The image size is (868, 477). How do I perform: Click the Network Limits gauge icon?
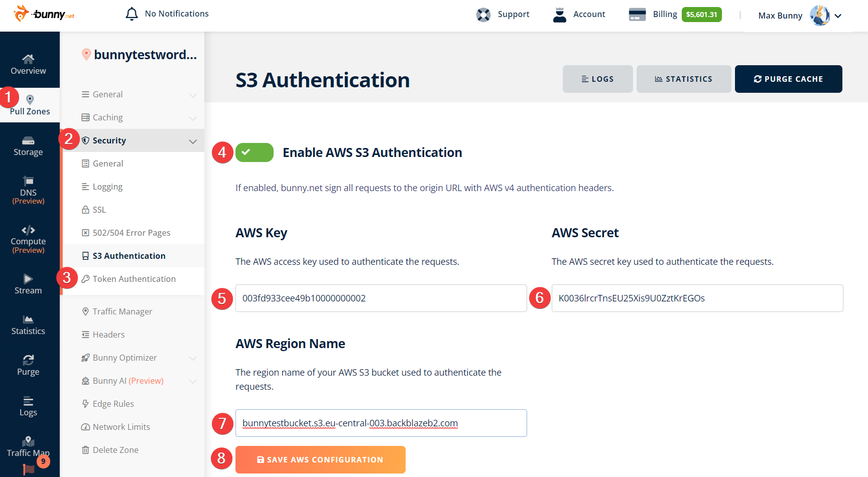coord(85,427)
